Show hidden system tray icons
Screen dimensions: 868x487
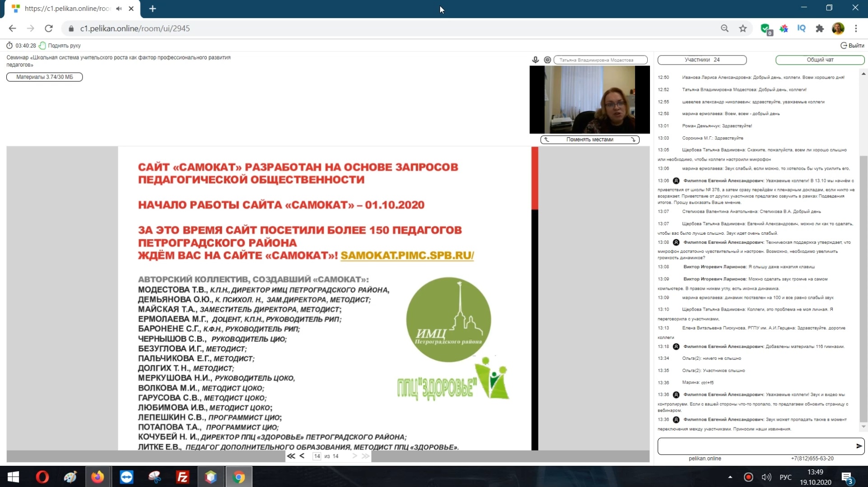click(730, 477)
